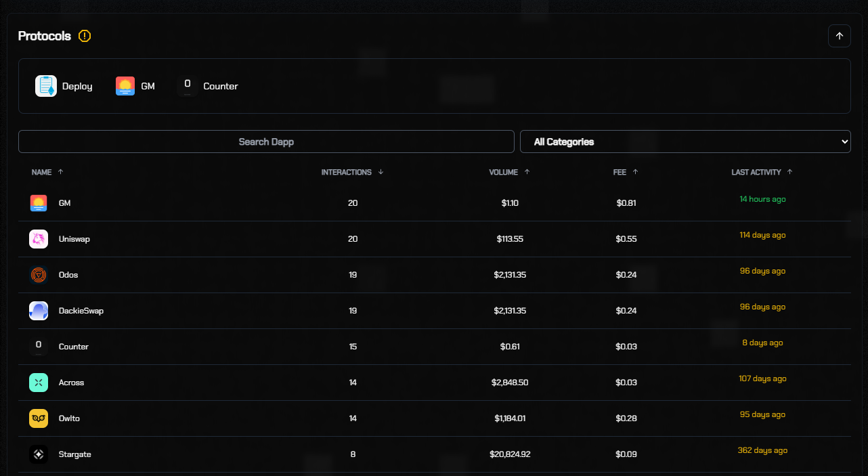Viewport: 868px width, 476px height.
Task: Click the Uniswap unicorn icon
Action: [x=39, y=239]
